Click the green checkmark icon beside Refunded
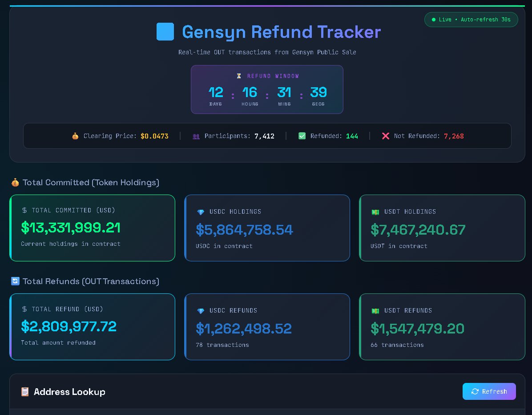 (x=302, y=136)
